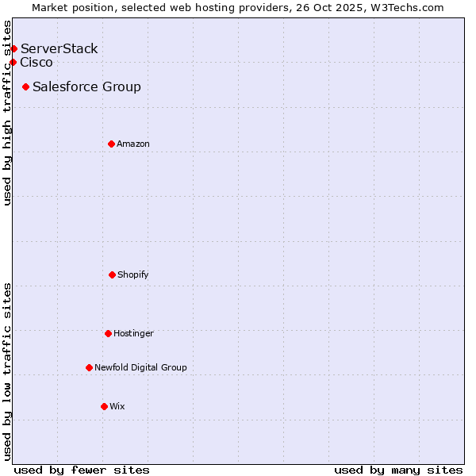
Task: Select the Wix label text
Action: (x=117, y=406)
